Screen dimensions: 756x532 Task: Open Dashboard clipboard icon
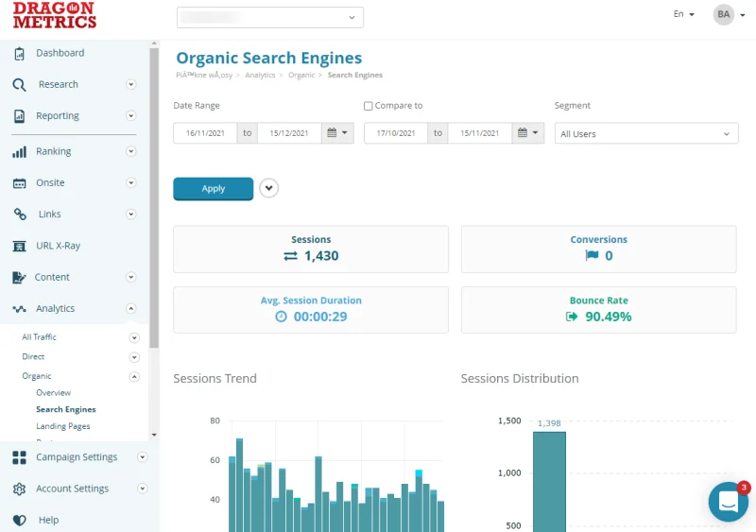(x=19, y=54)
